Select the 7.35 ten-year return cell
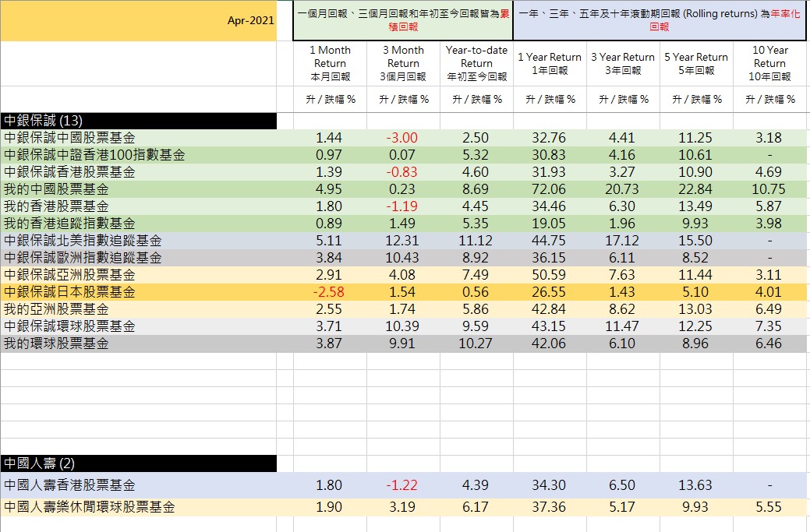810x532 pixels. click(769, 326)
